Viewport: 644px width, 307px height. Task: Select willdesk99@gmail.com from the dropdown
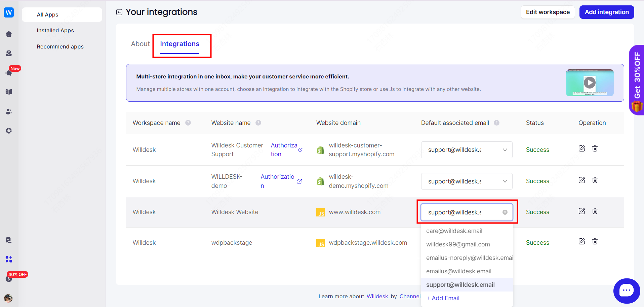point(467,244)
